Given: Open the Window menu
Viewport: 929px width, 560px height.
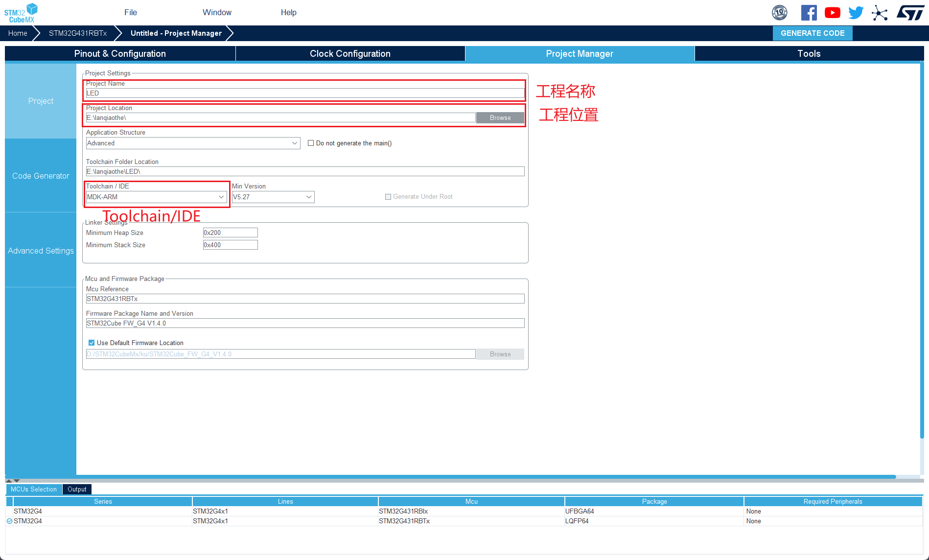Looking at the screenshot, I should tap(217, 13).
